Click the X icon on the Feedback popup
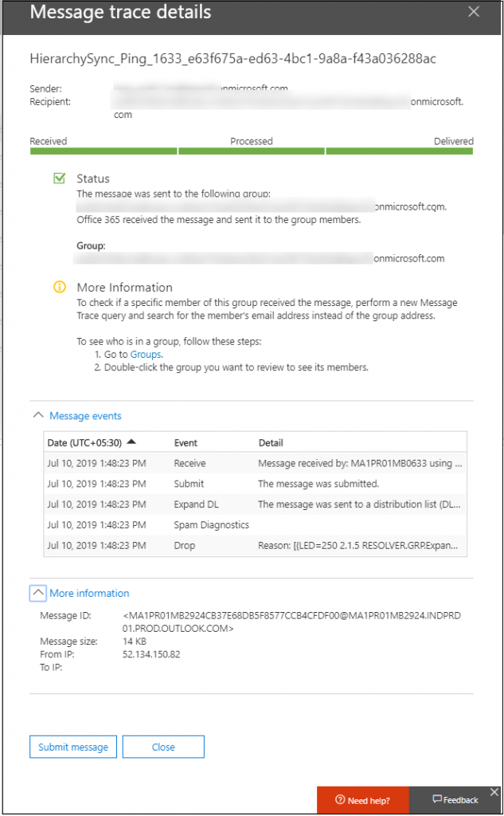 tap(494, 792)
